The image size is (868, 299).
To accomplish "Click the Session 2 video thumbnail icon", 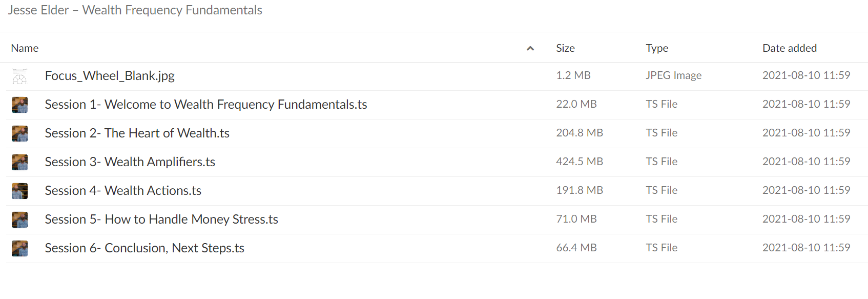I will pyautogui.click(x=19, y=134).
